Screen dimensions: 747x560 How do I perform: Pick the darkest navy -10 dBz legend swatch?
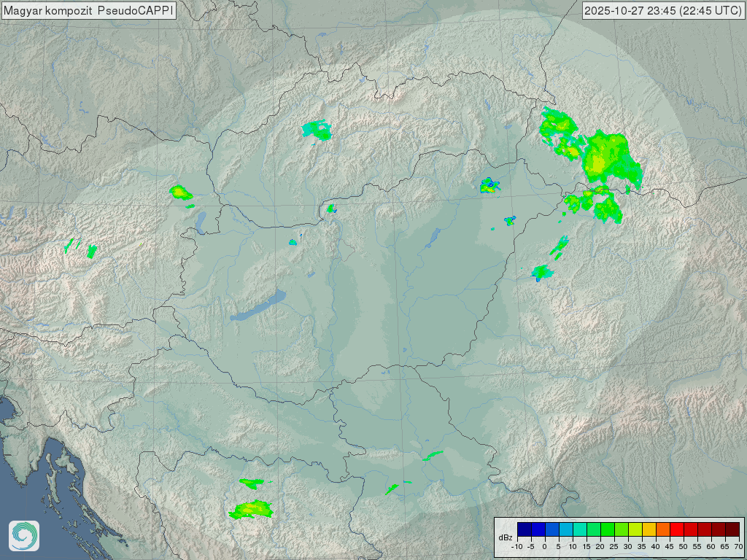click(524, 529)
